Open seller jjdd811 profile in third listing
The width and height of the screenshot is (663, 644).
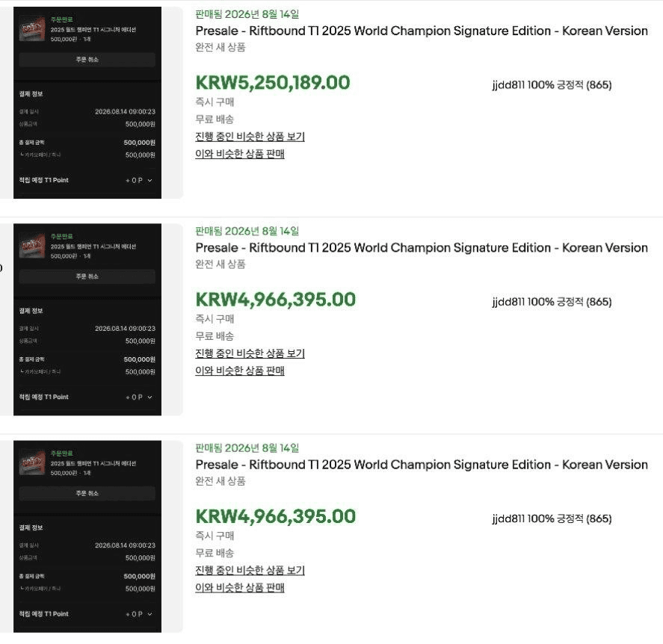(508, 518)
